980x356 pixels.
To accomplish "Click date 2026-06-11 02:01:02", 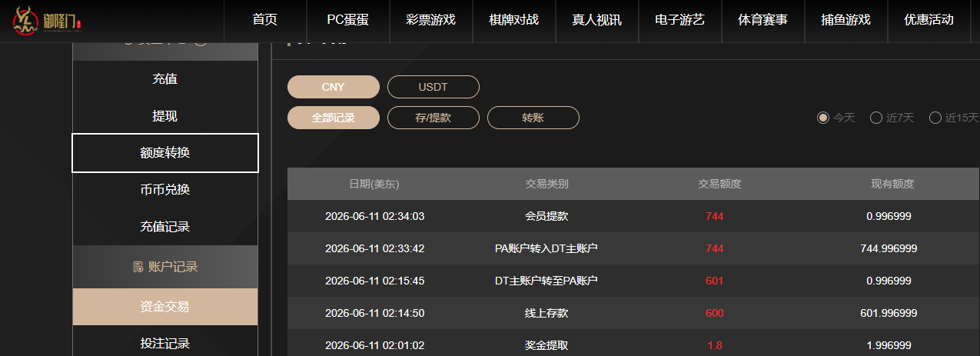I will pyautogui.click(x=374, y=345).
